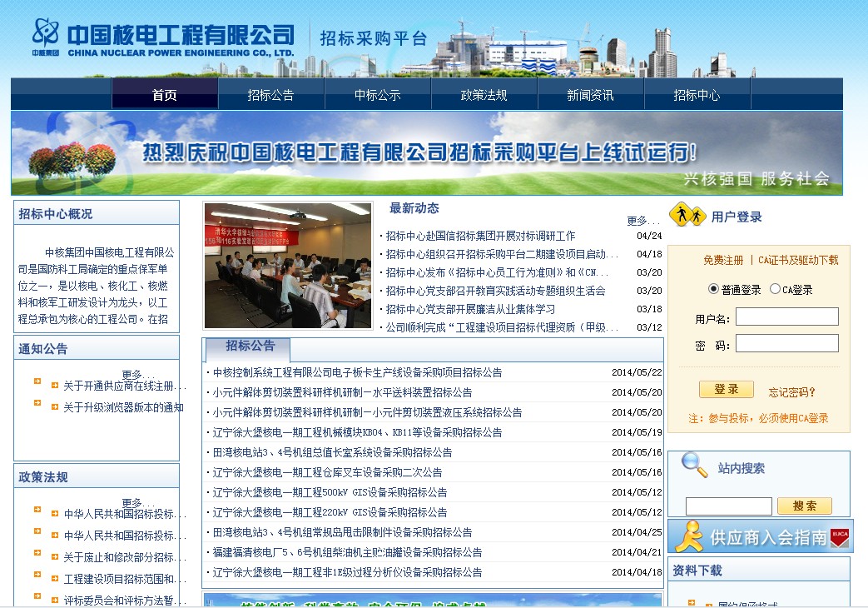
Task: Go to the 招标中心 menu item
Action: (697, 95)
